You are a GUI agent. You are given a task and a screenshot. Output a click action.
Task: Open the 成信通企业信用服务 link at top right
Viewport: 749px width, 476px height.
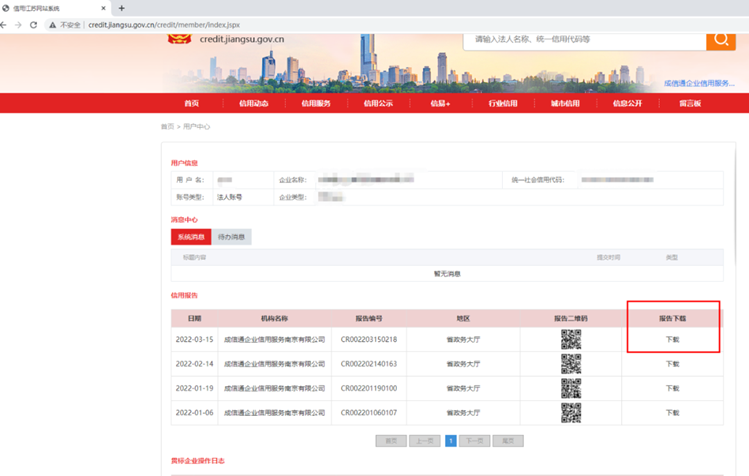699,83
